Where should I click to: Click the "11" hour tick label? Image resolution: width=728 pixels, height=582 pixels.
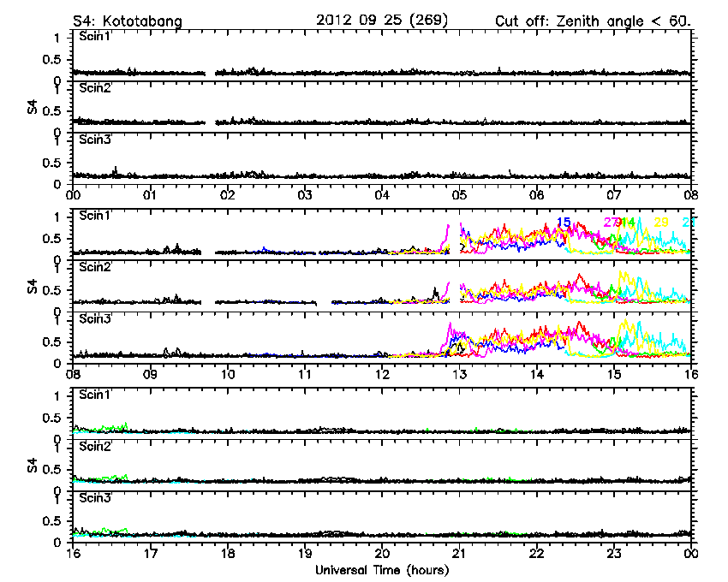(x=305, y=374)
